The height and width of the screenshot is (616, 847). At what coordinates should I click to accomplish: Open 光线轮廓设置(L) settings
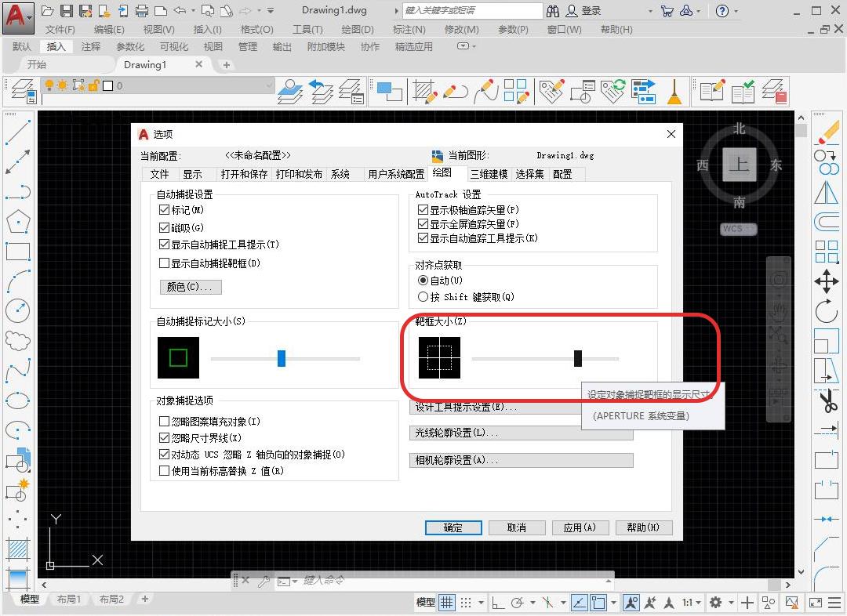pos(522,432)
